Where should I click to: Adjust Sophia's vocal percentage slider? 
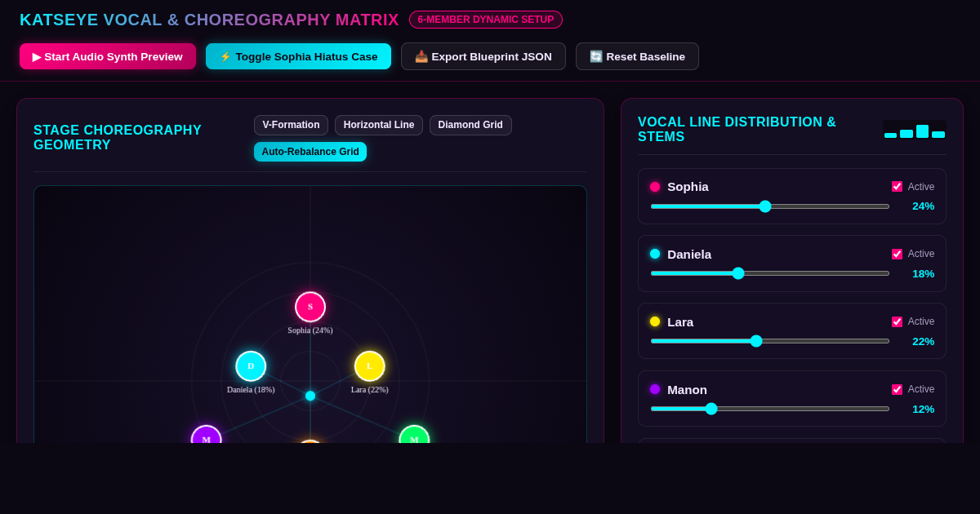770,206
